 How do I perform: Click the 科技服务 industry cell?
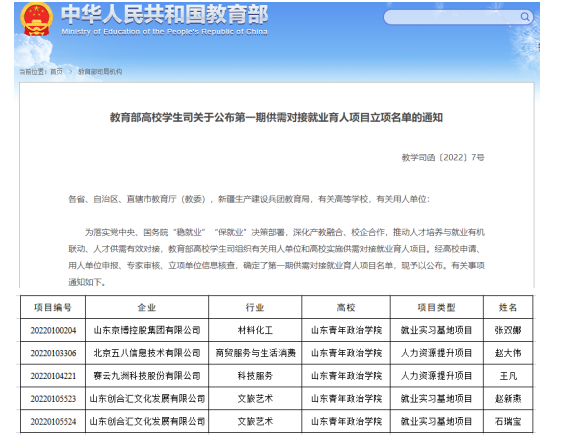(255, 376)
